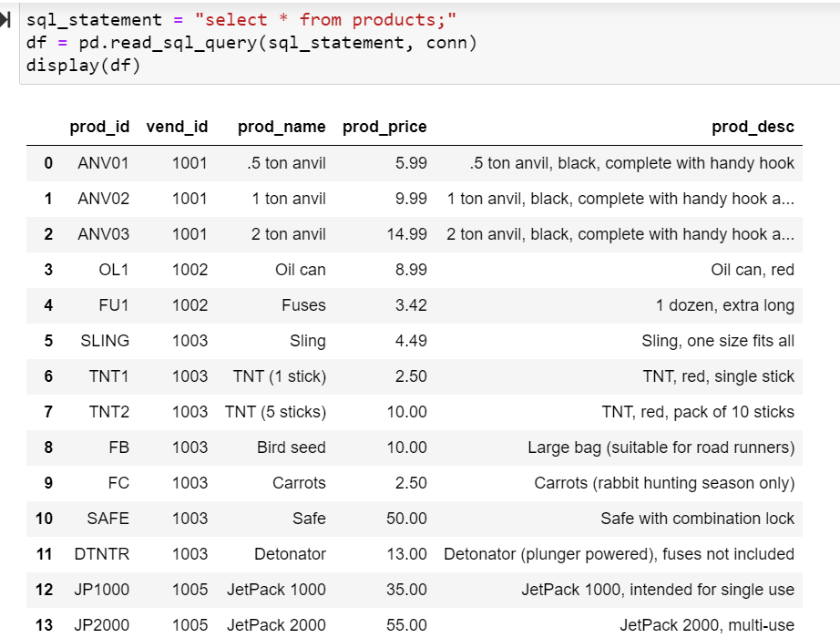This screenshot has width=840, height=638.
Task: Click the truncated 1 ton anvil description
Action: coord(621,198)
